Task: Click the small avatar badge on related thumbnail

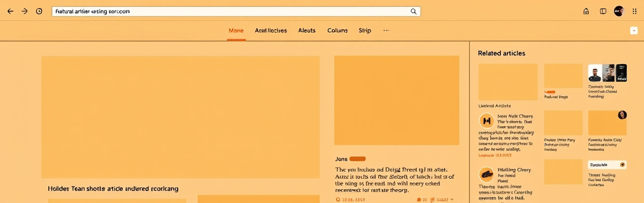Action: [622, 115]
